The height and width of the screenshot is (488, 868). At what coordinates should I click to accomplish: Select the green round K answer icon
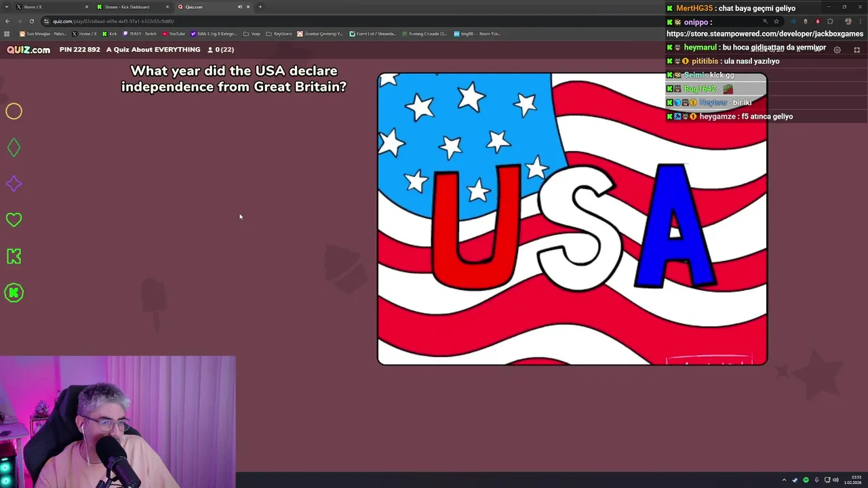click(x=14, y=293)
